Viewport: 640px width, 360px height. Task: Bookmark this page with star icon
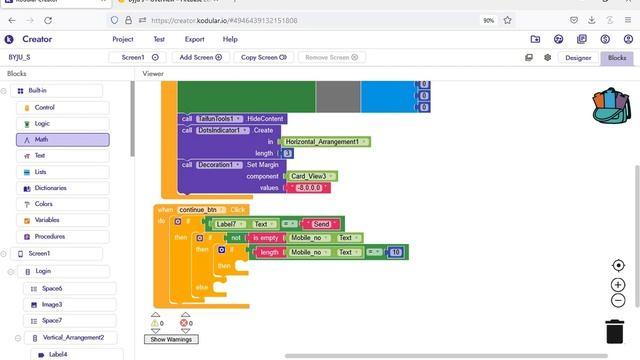click(x=507, y=20)
